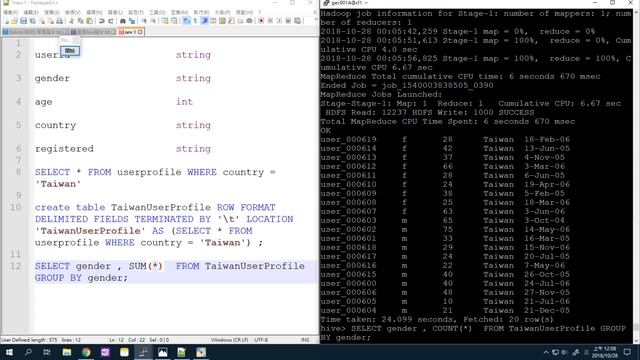Create a new file in Notepad++ toolbar

click(7, 21)
